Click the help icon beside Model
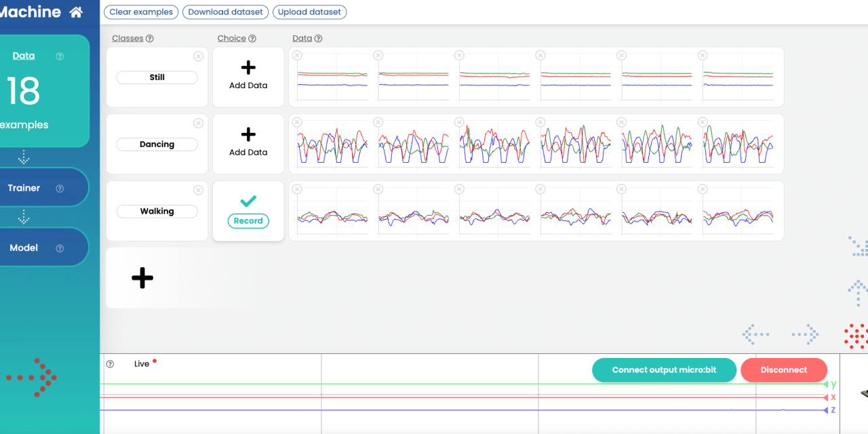 [60, 248]
